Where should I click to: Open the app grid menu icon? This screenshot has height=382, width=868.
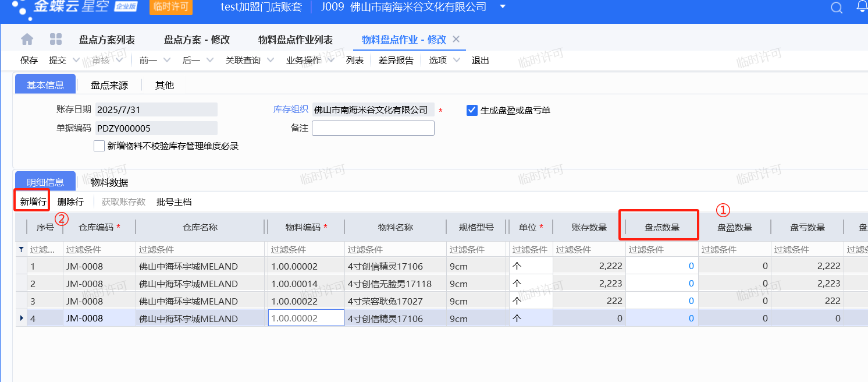tap(56, 40)
